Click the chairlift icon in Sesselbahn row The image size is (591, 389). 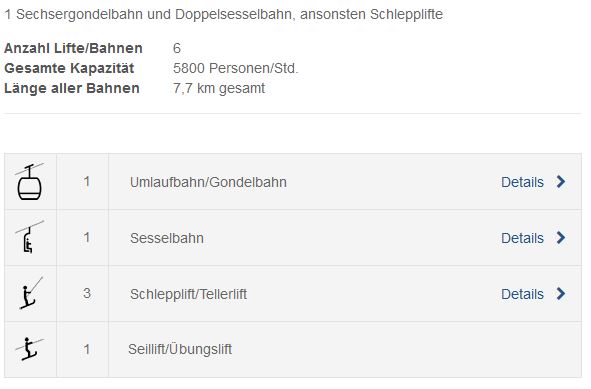29,237
